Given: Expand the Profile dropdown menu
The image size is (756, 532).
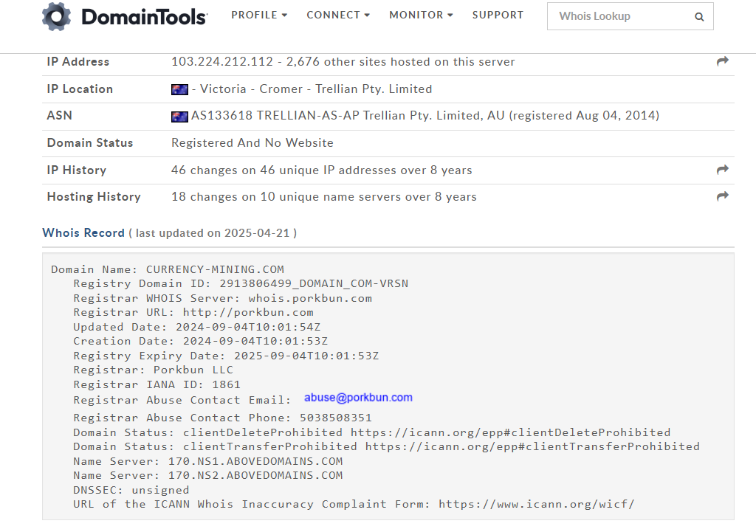Looking at the screenshot, I should [x=259, y=15].
